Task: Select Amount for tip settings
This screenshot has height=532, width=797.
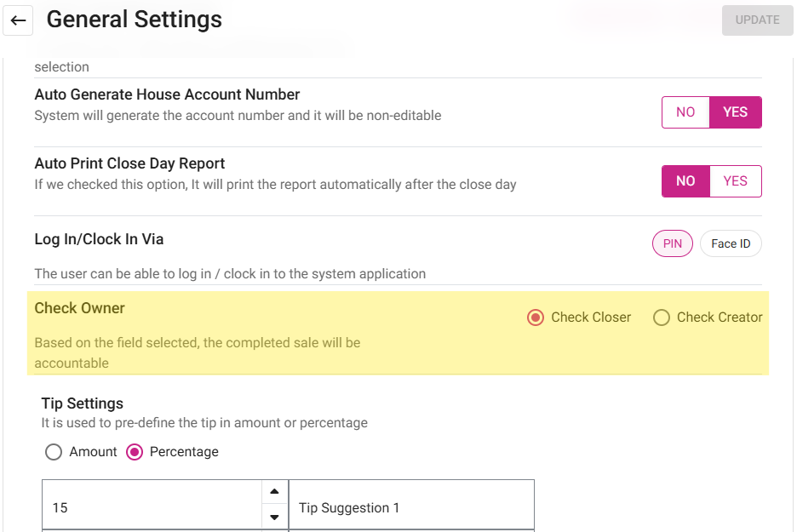Action: 54,452
